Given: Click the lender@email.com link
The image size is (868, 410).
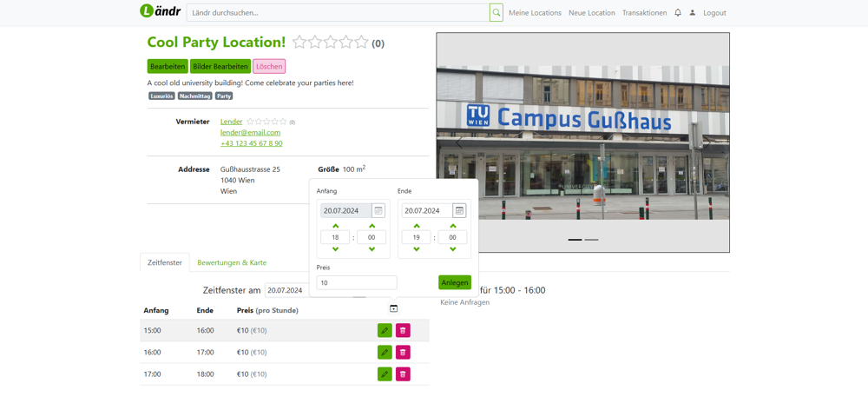Looking at the screenshot, I should (x=250, y=132).
